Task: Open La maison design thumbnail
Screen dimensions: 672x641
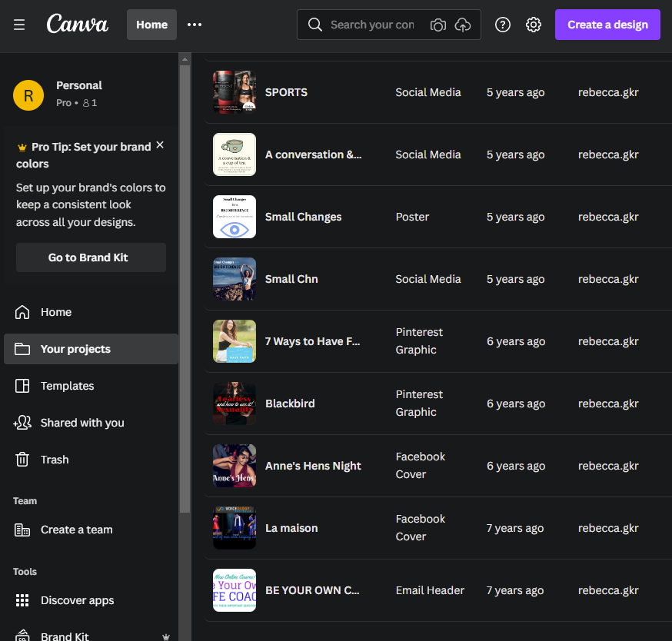Action: [x=235, y=528]
